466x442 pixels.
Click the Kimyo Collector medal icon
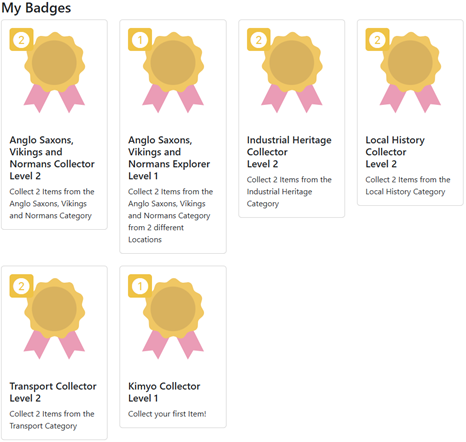[x=173, y=319]
